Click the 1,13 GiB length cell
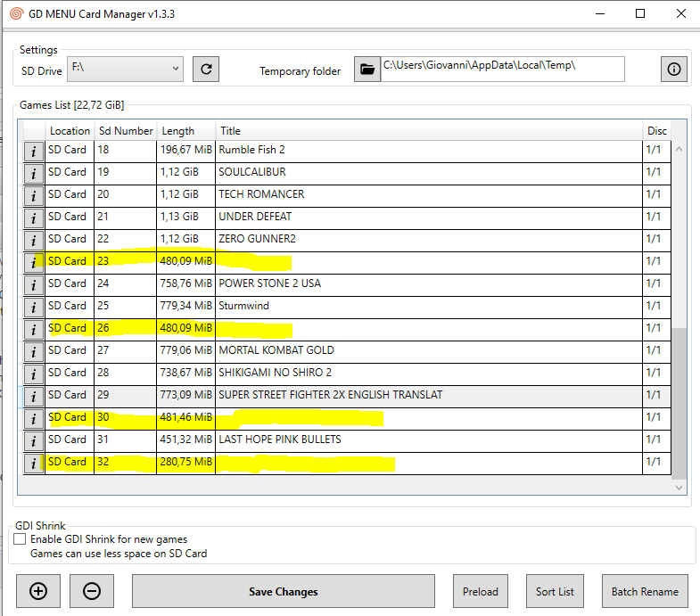Viewport: 700px width, 616px height. (x=186, y=218)
